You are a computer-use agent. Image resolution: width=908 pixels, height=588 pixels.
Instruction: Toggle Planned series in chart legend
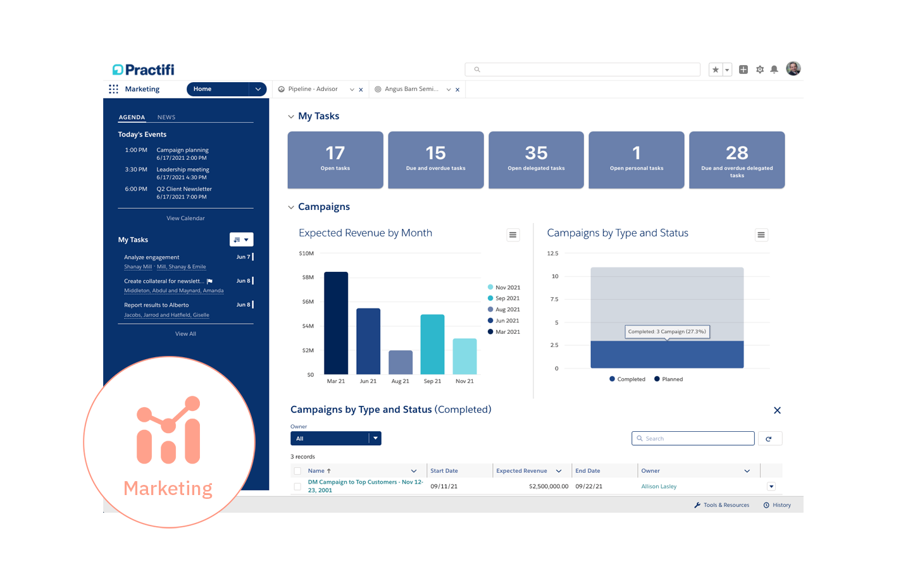668,379
